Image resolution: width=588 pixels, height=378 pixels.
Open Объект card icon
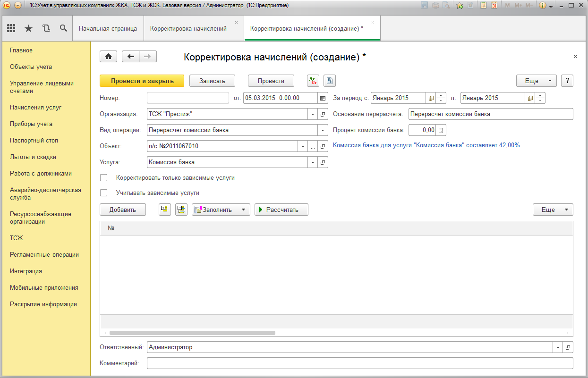(x=323, y=146)
